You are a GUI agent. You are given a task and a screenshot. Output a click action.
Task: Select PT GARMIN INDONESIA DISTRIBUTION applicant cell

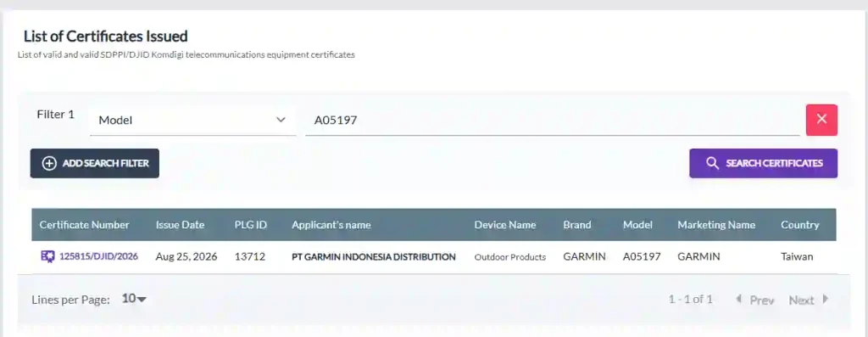[x=374, y=257]
